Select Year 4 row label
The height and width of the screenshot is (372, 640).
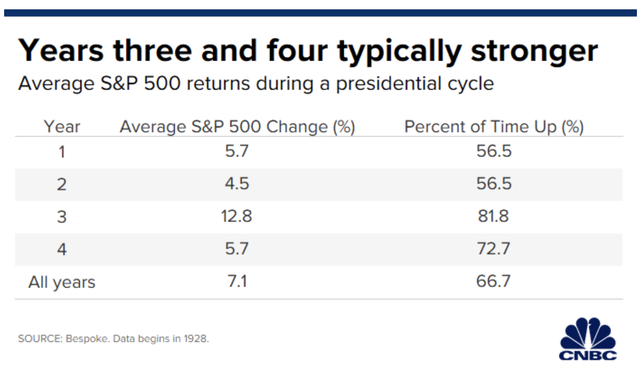click(62, 249)
